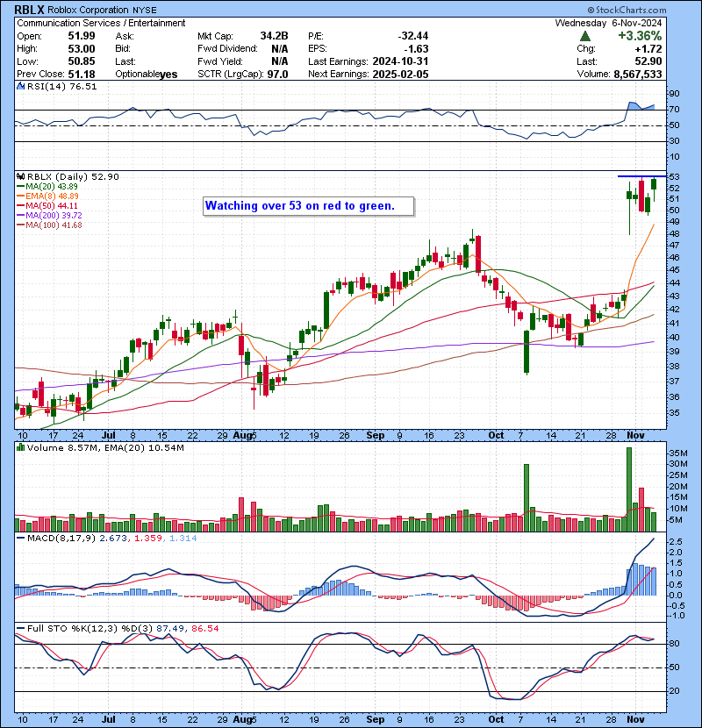
Task: Click the Fwd Dividend N/A value
Action: coord(280,49)
